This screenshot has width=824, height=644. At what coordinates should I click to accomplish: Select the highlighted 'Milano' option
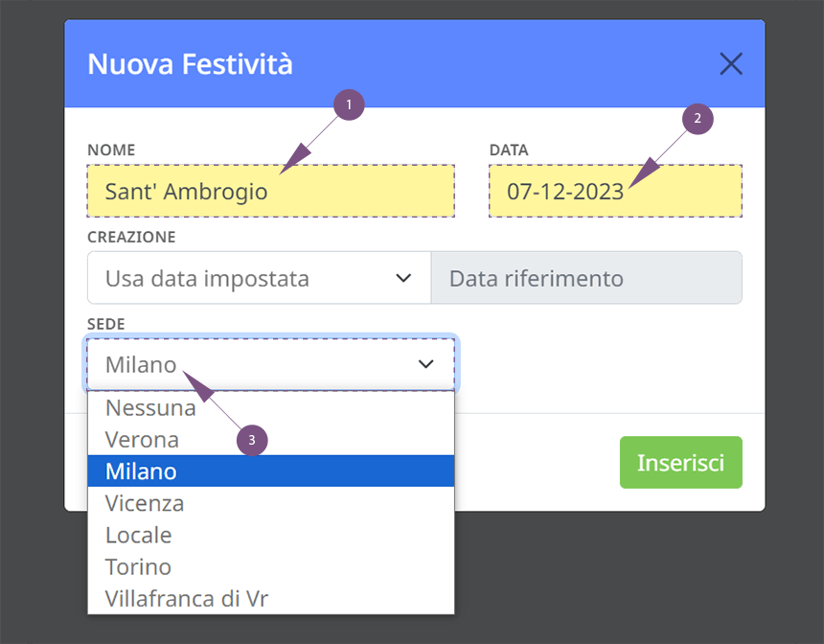point(270,471)
